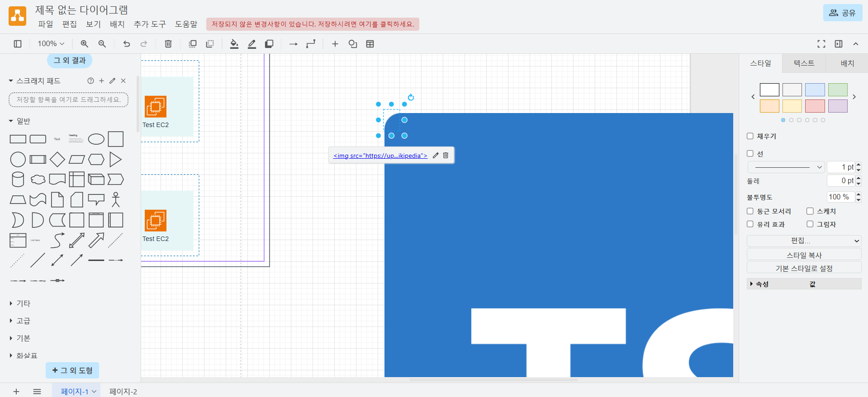
Task: Open the line color pencil tool
Action: coord(252,44)
